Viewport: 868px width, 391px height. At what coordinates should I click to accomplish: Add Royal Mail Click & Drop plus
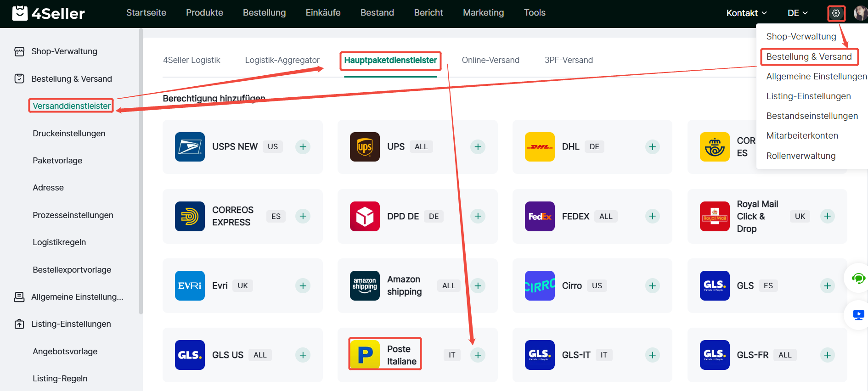(x=827, y=216)
